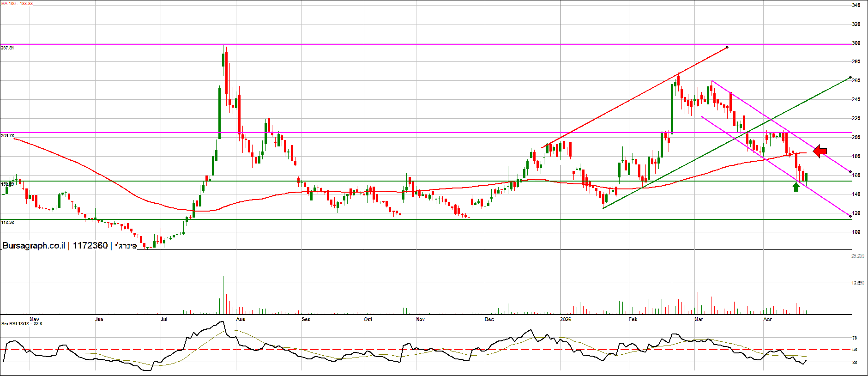868x376 pixels.
Task: Select the 204.78 horizontal level label
Action: coord(7,136)
